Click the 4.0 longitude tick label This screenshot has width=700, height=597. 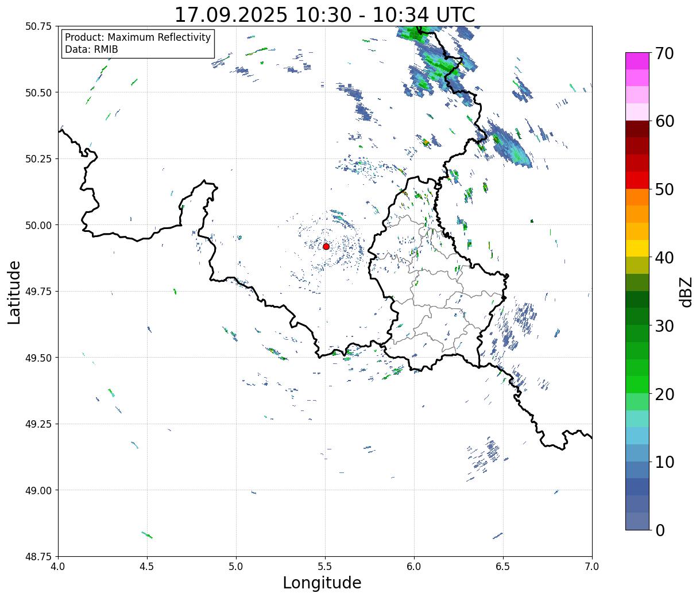pos(58,567)
